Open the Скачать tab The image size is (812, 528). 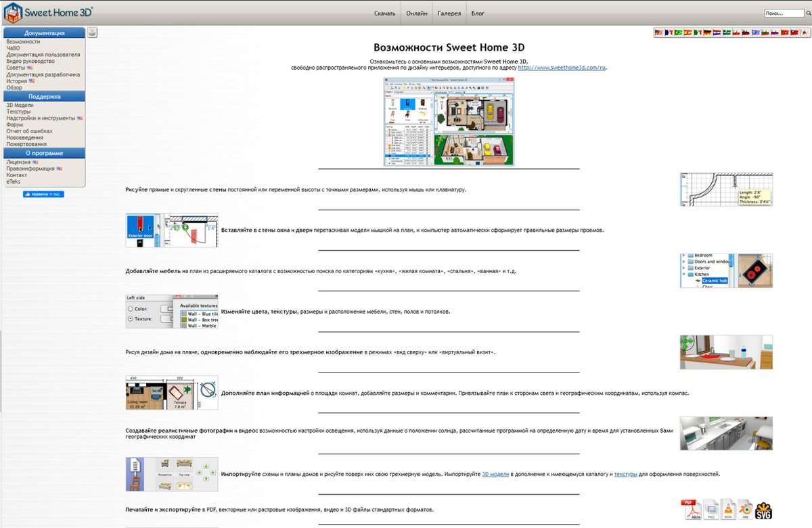(x=384, y=13)
